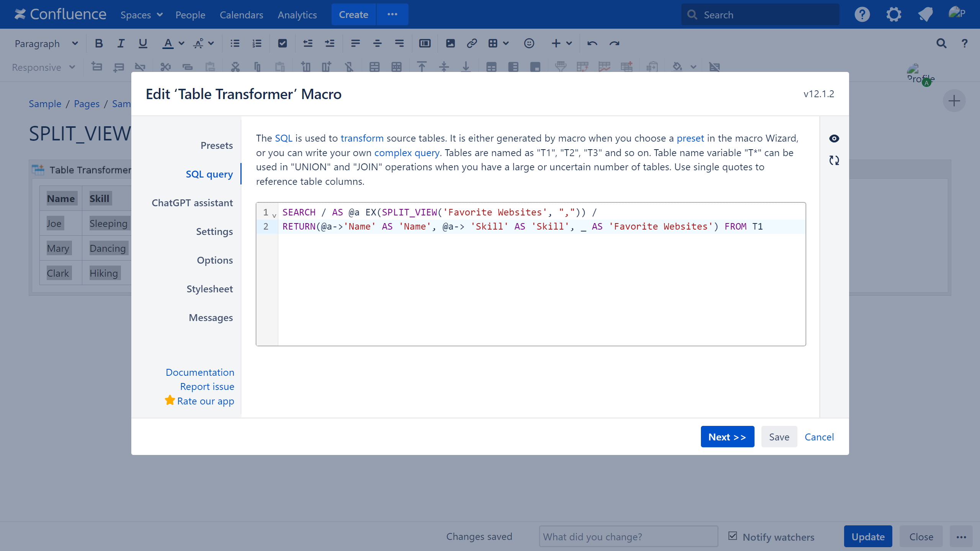980x551 pixels.
Task: Open the Responsive table width dropdown
Action: pyautogui.click(x=43, y=67)
